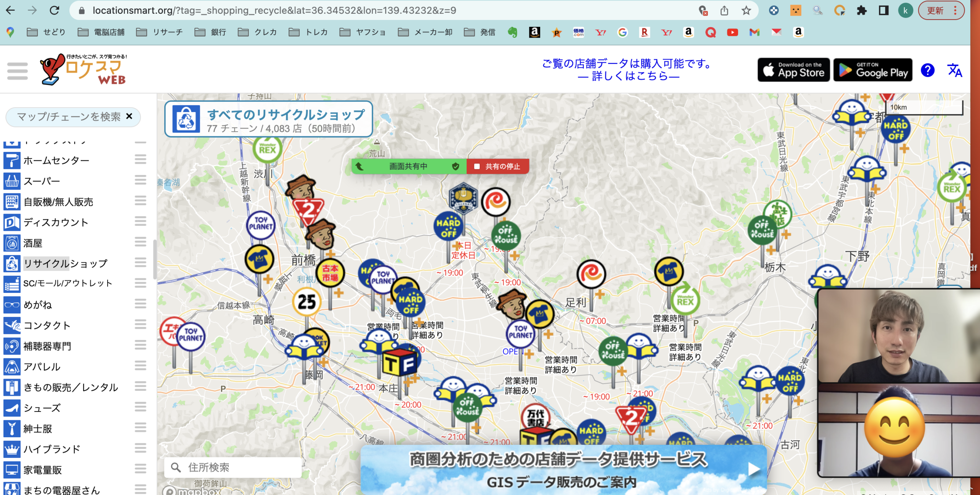Image resolution: width=980 pixels, height=495 pixels.
Task: Select the コンタクト category icon
Action: point(12,325)
